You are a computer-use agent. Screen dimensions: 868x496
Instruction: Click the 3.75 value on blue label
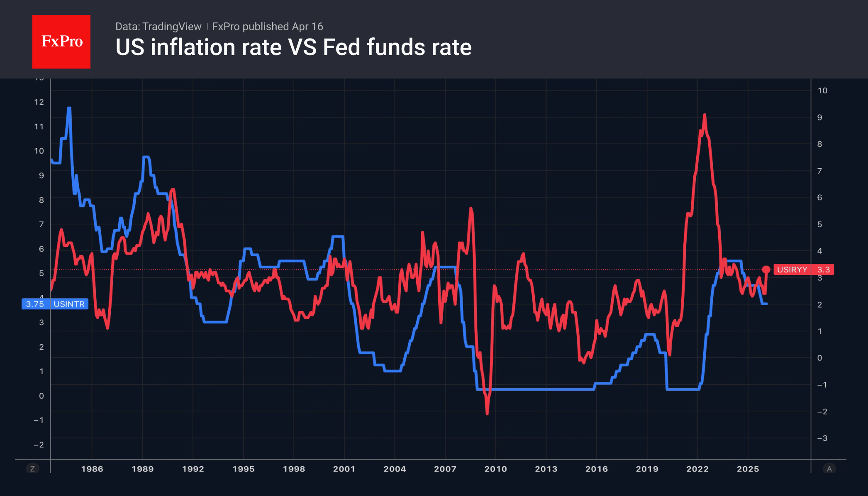click(35, 304)
